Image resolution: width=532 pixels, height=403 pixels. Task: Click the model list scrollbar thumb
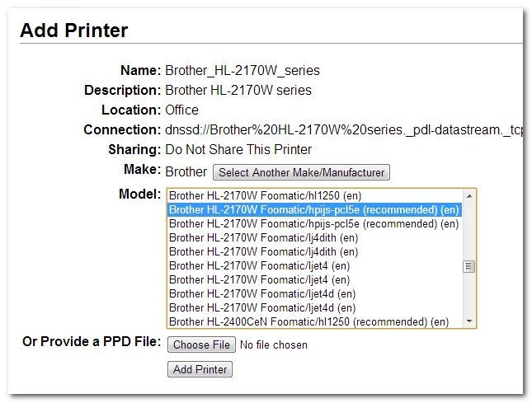point(469,267)
